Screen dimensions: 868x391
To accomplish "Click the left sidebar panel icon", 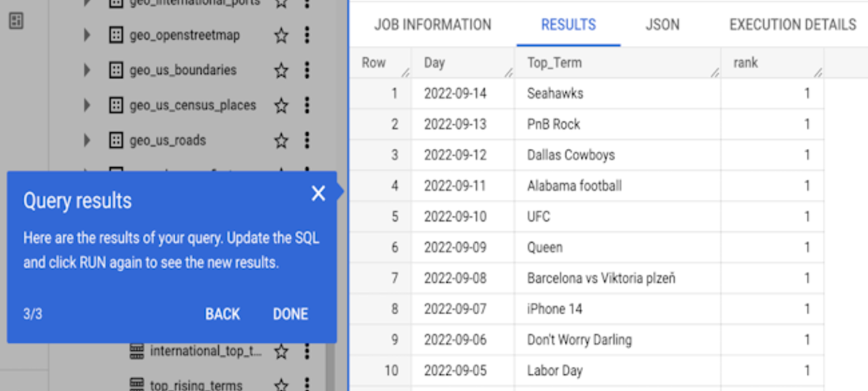I will coord(16,21).
